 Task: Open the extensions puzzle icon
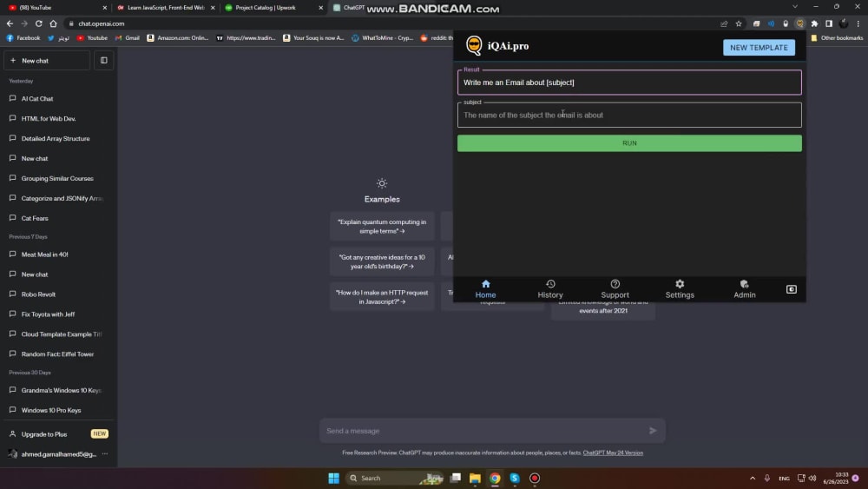pos(814,23)
